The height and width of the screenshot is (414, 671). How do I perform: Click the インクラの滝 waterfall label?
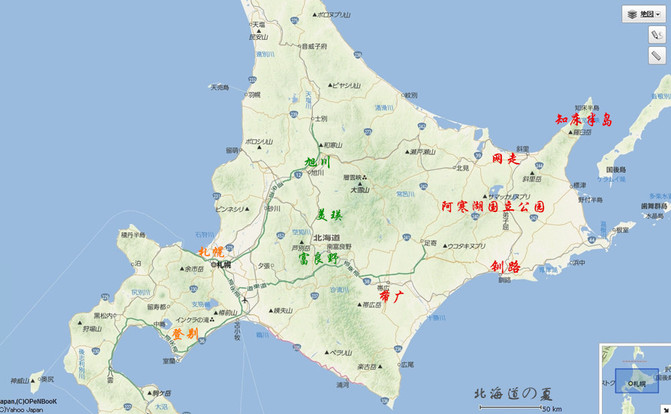click(x=192, y=320)
